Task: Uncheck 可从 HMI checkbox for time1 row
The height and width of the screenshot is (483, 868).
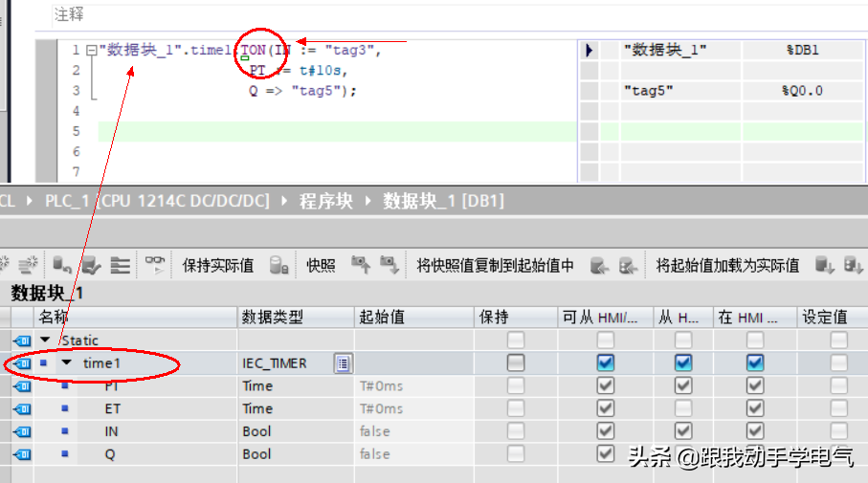Action: tap(605, 362)
